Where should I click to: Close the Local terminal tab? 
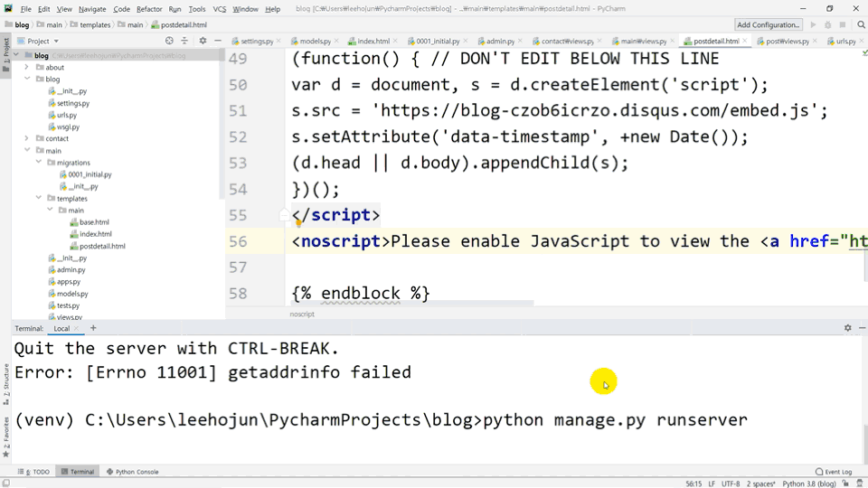[x=76, y=329]
